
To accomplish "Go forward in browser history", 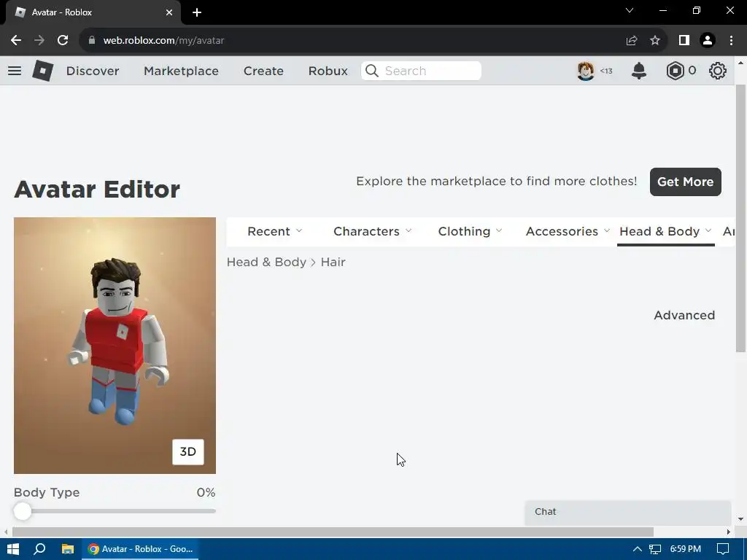I will click(39, 41).
